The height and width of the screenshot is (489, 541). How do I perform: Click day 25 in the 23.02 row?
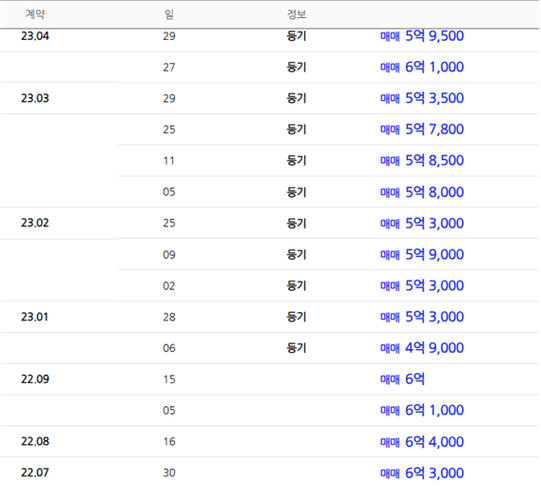point(169,223)
